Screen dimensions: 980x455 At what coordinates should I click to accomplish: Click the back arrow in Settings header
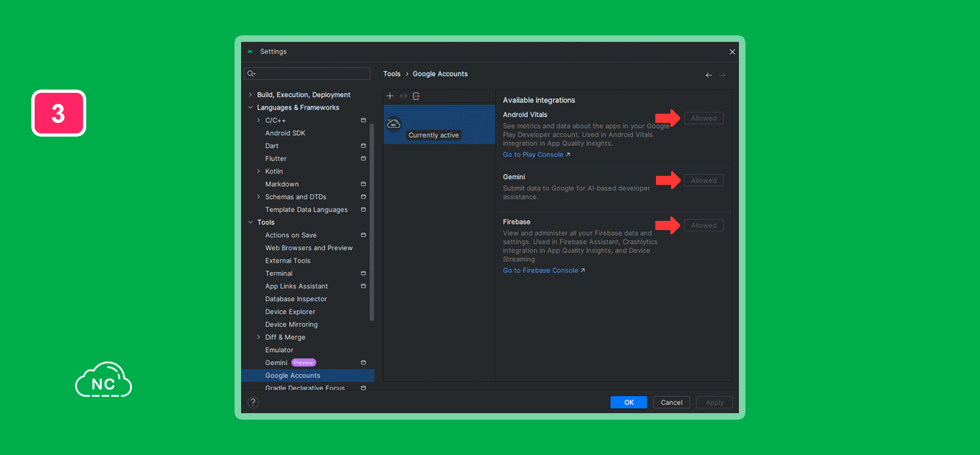[709, 75]
